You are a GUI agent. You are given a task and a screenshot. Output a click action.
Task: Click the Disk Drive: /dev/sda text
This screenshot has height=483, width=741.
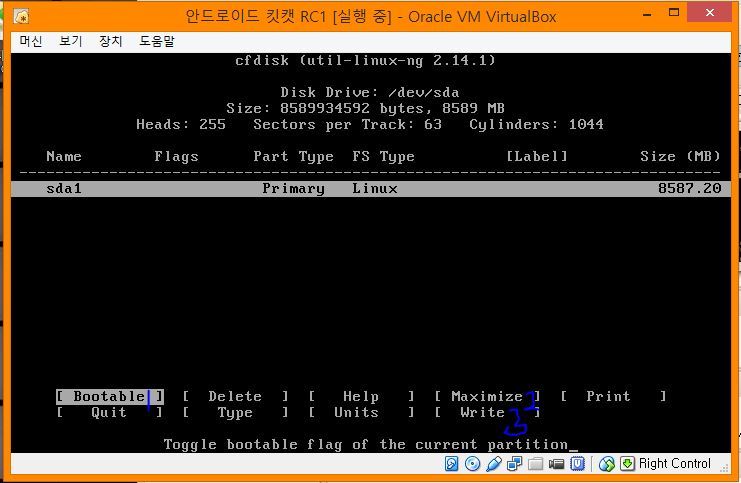(370, 92)
